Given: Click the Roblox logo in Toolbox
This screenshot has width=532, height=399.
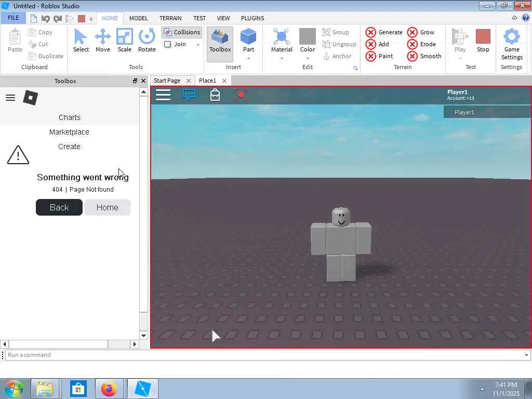Looking at the screenshot, I should tap(31, 98).
